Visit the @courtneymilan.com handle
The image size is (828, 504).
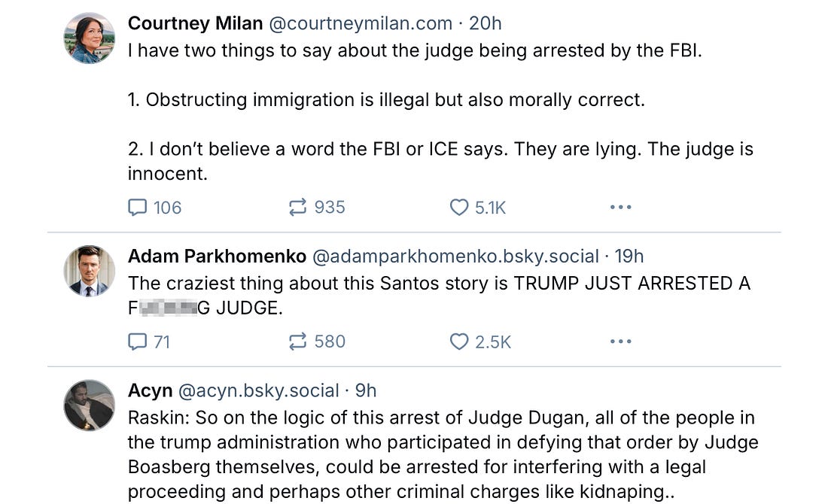point(361,23)
